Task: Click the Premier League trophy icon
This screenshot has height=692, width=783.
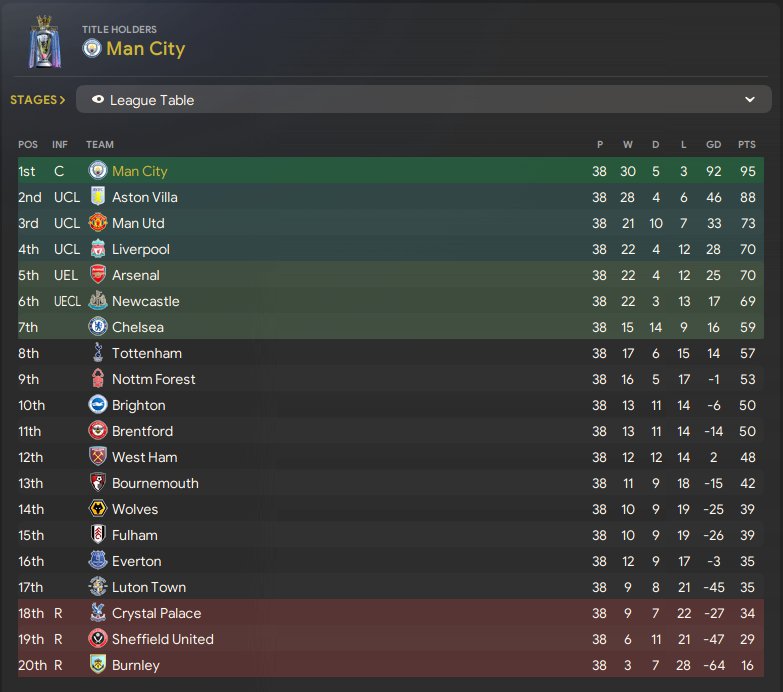Action: pos(45,42)
